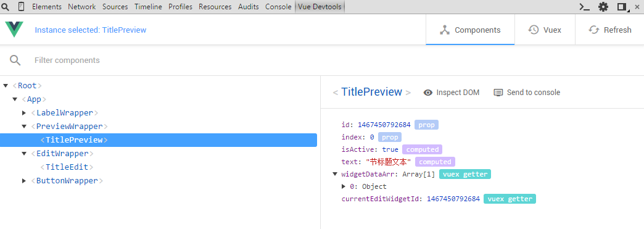Click the filter search magnifier icon
The image size is (644, 229).
point(15,60)
